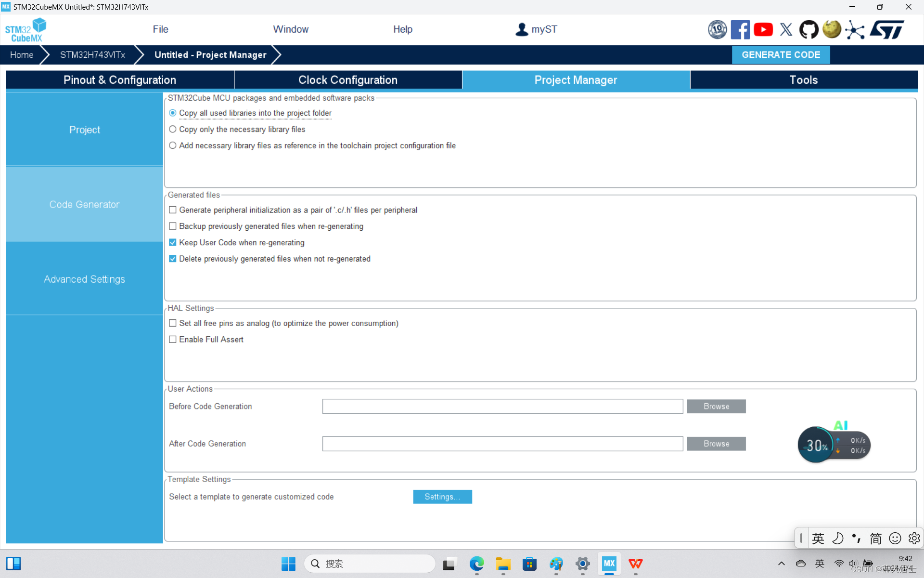Click the ST logo icon
The image size is (924, 578).
coord(887,30)
